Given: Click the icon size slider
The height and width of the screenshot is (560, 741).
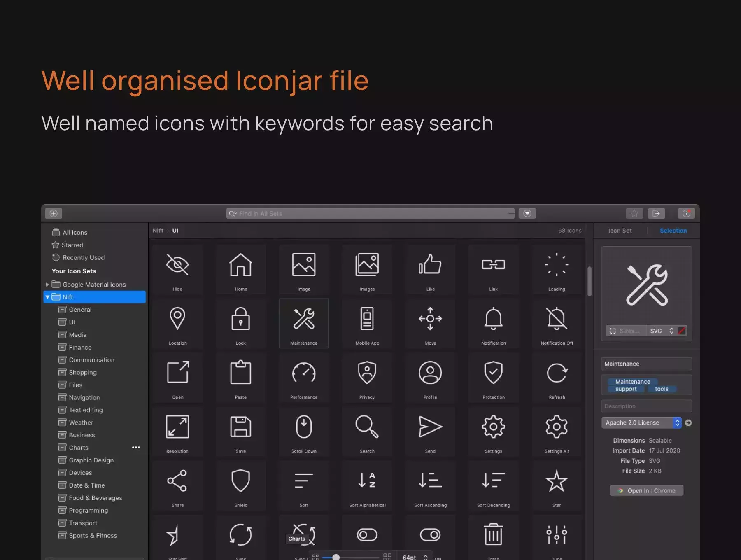Looking at the screenshot, I should point(350,557).
